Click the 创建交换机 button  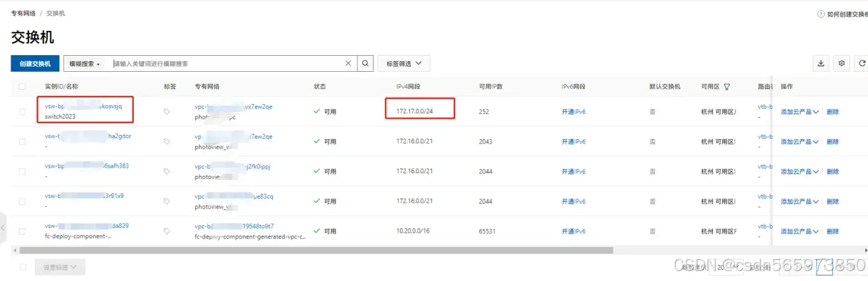coord(35,64)
